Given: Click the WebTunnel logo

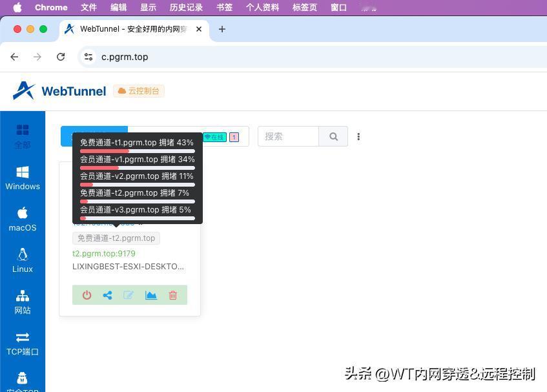Looking at the screenshot, I should [59, 91].
